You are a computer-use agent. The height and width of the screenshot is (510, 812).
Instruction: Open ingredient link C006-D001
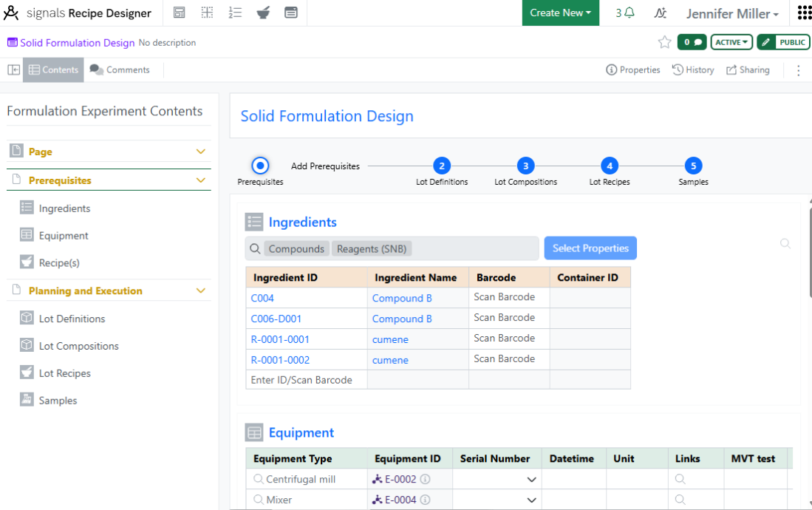coord(276,319)
